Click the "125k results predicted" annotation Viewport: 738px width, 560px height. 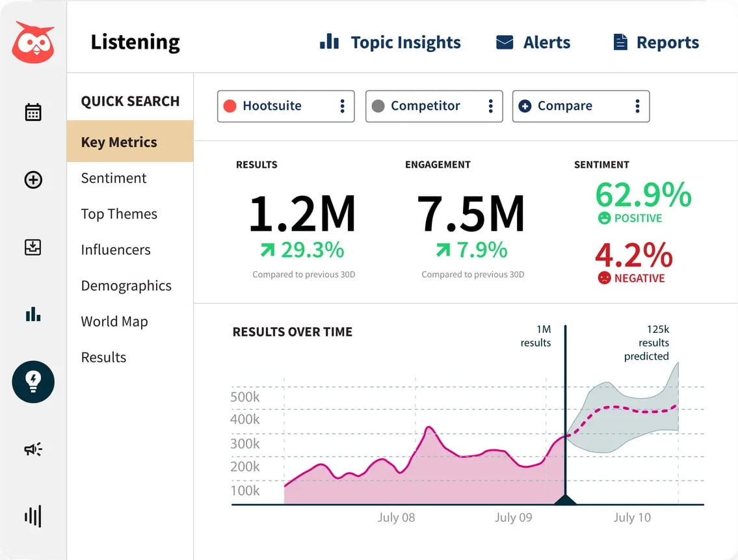[x=647, y=342]
